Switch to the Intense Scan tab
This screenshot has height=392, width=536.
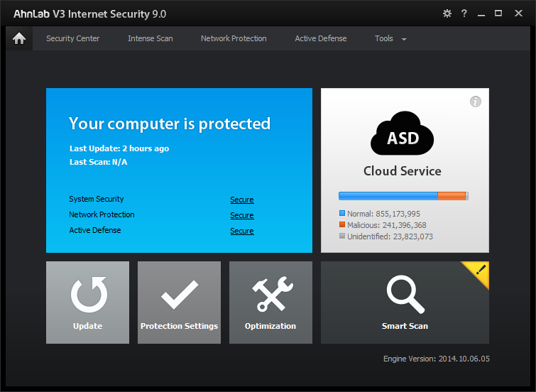click(x=150, y=38)
